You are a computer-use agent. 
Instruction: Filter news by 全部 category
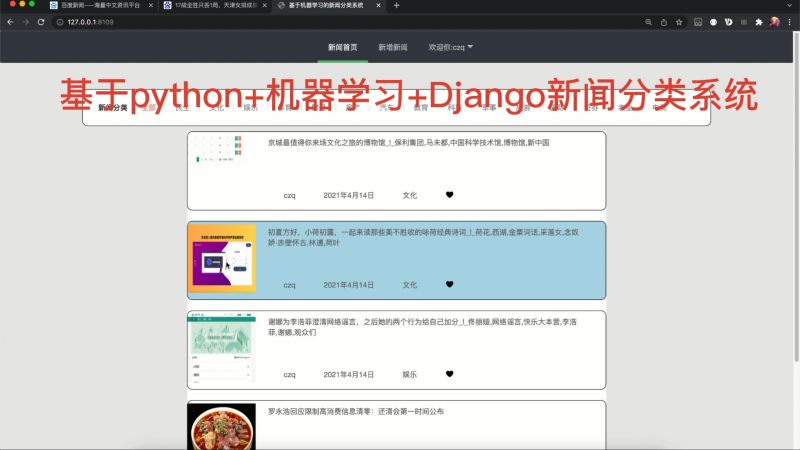[148, 108]
